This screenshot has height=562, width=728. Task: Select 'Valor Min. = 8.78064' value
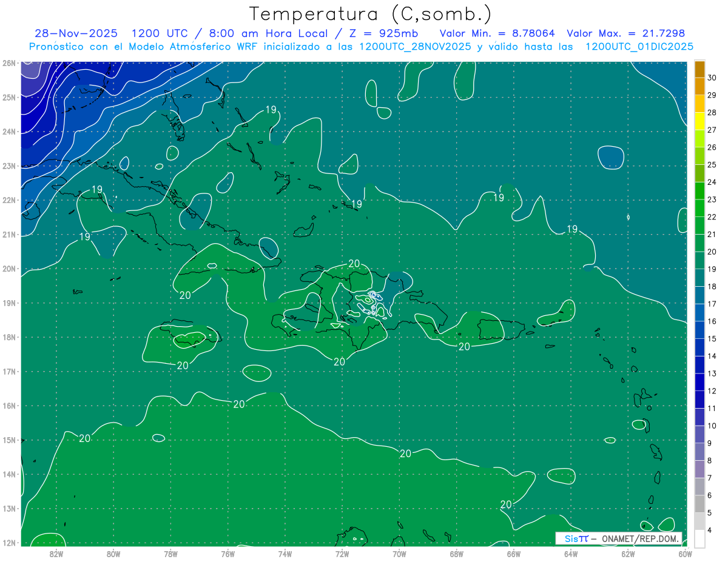497,33
